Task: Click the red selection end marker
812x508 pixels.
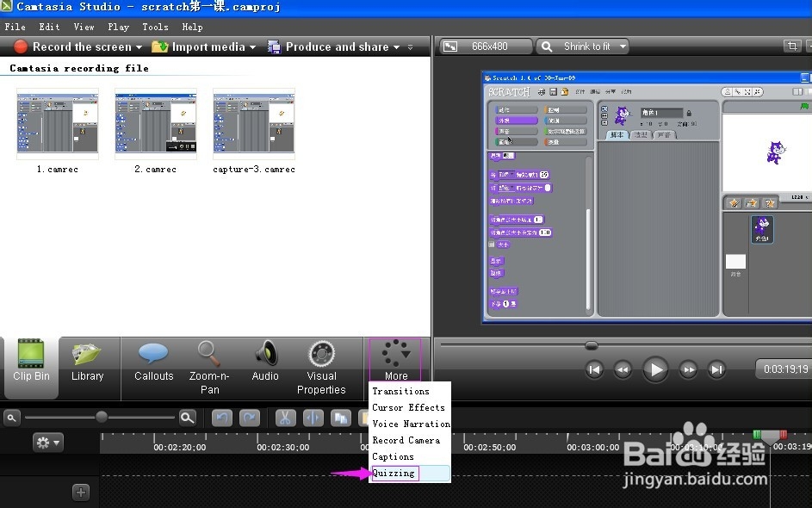Action: (783, 435)
